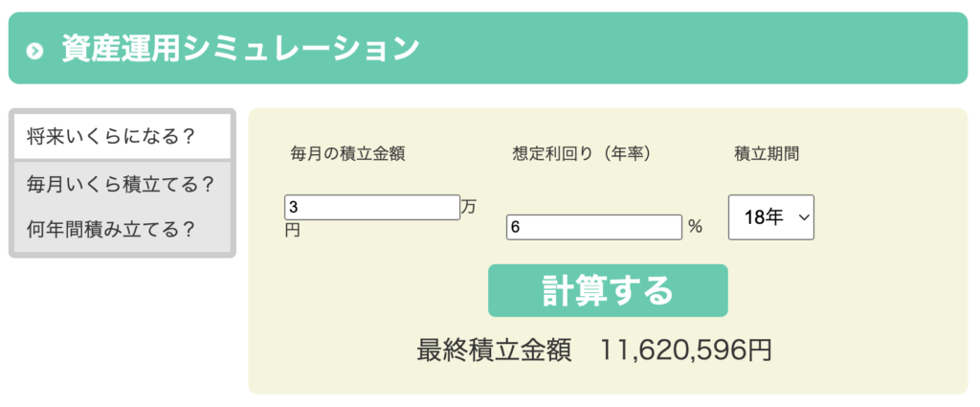Click the 万 unit text after the amount field
The width and height of the screenshot is (980, 407).
coord(468,207)
